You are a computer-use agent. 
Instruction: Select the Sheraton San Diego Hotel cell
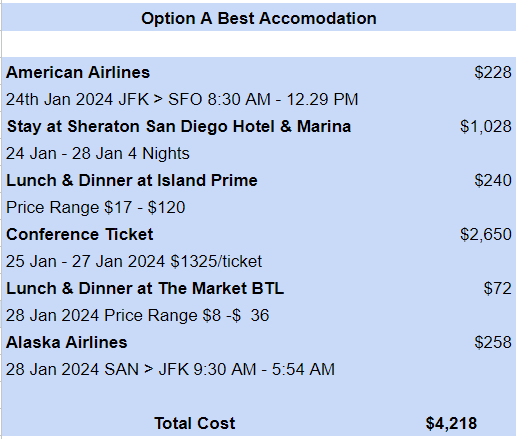[179, 126]
